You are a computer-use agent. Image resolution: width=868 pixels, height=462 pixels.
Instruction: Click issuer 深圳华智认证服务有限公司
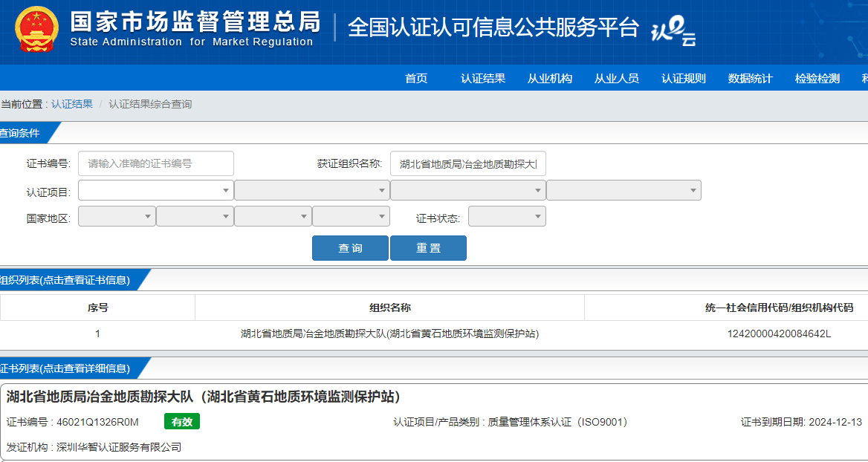(x=119, y=447)
